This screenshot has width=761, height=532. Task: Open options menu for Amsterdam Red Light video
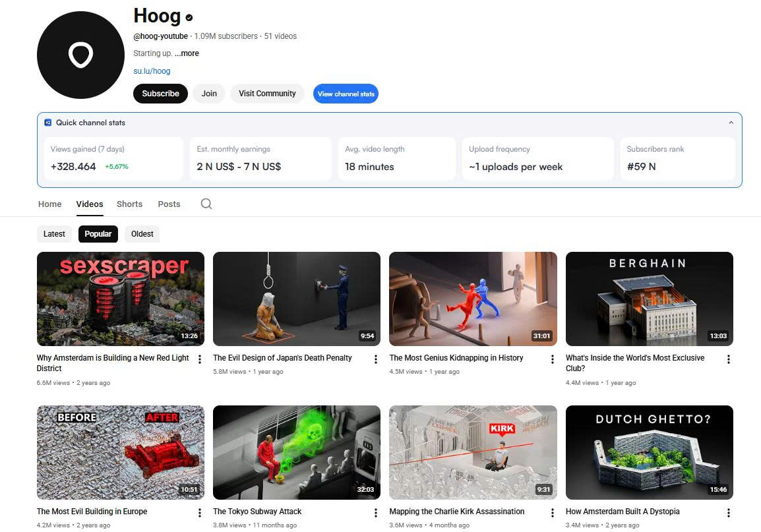[200, 359]
